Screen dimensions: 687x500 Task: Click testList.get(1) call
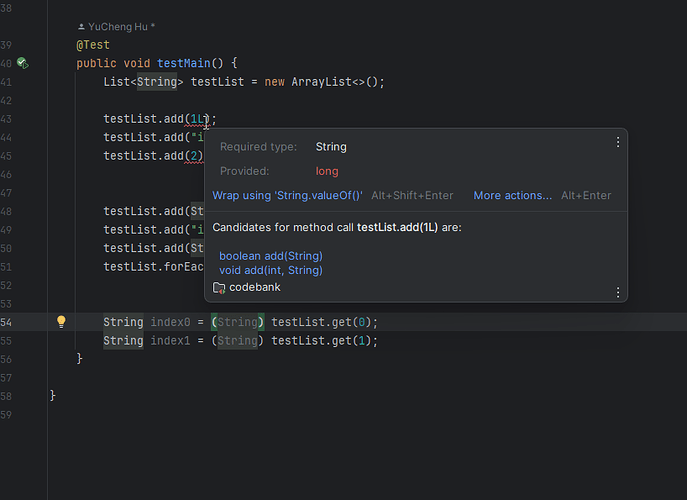321,340
